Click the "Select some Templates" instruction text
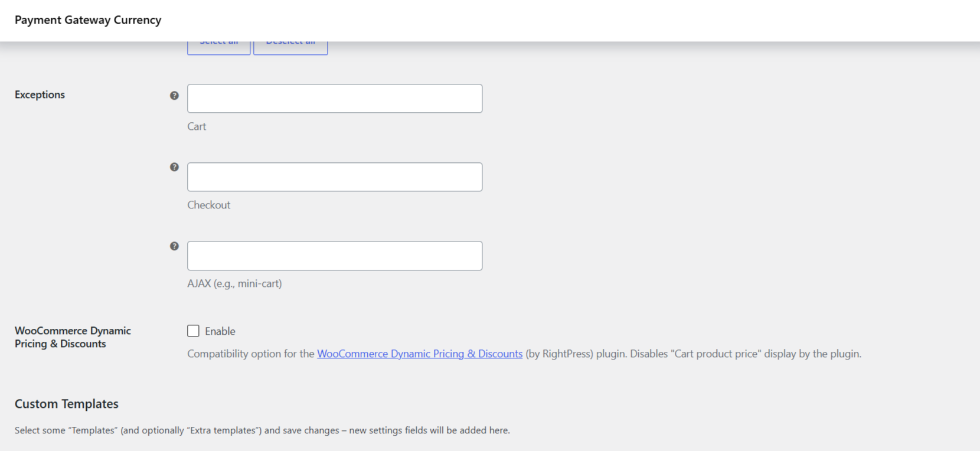This screenshot has height=451, width=980. [x=262, y=430]
